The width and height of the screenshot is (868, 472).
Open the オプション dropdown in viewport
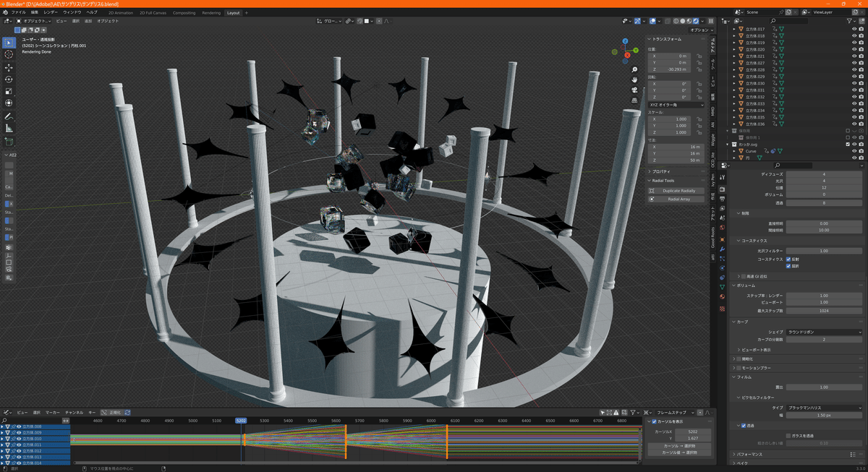point(699,30)
